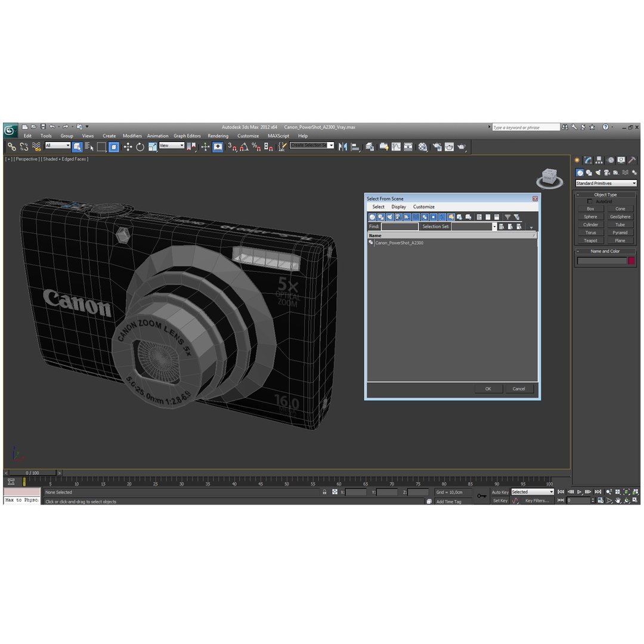Toggle the Angle Snap button
The height and width of the screenshot is (644, 644).
pos(244,147)
